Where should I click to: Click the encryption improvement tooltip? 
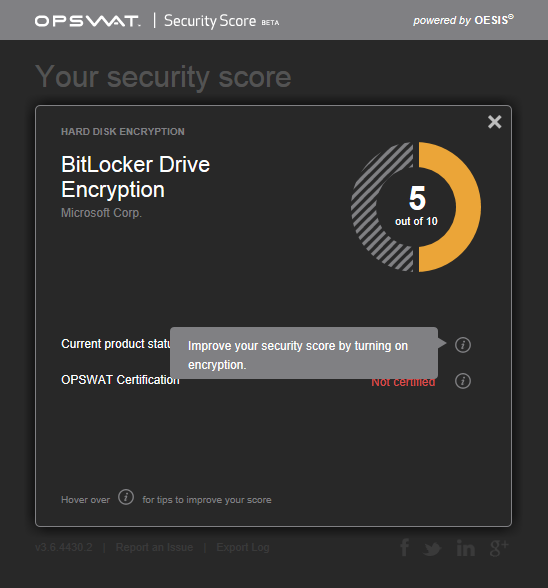[304, 353]
